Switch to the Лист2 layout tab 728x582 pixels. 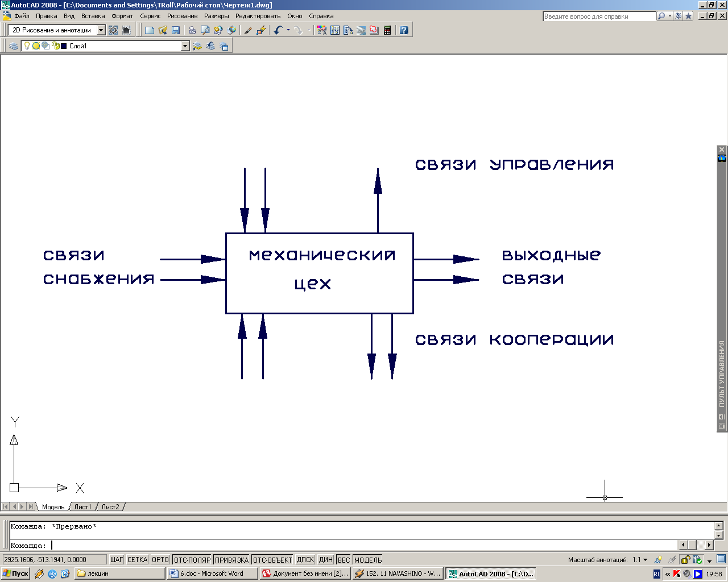(x=110, y=507)
